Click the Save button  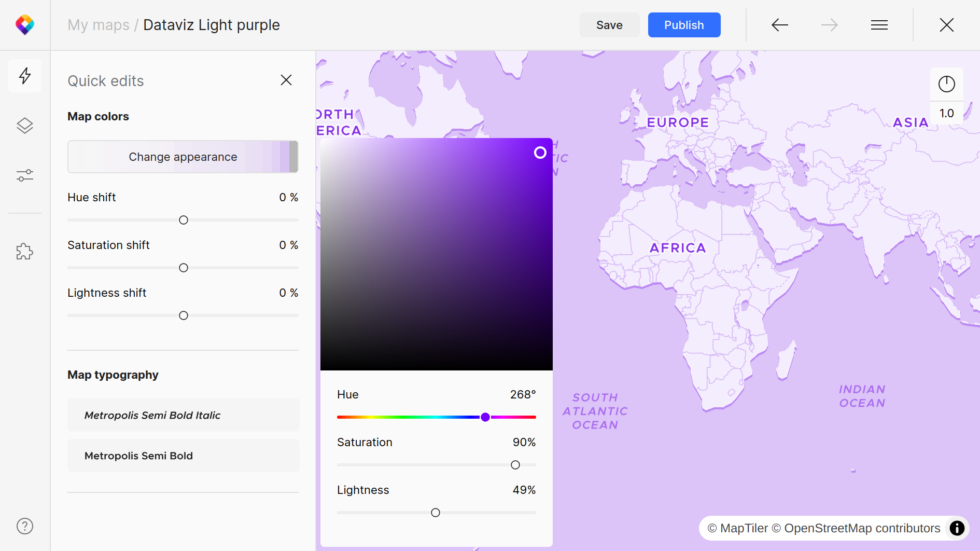(x=609, y=25)
